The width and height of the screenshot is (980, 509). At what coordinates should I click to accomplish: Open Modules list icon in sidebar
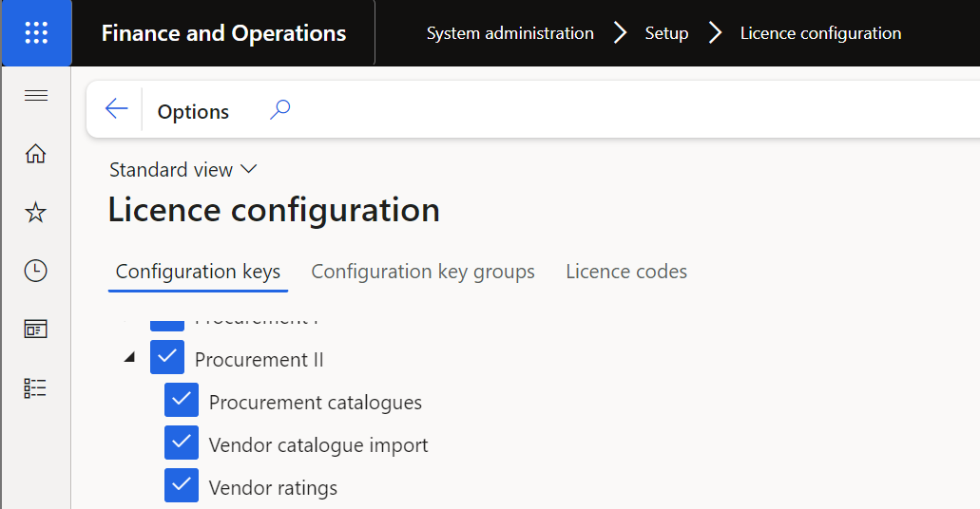[35, 387]
